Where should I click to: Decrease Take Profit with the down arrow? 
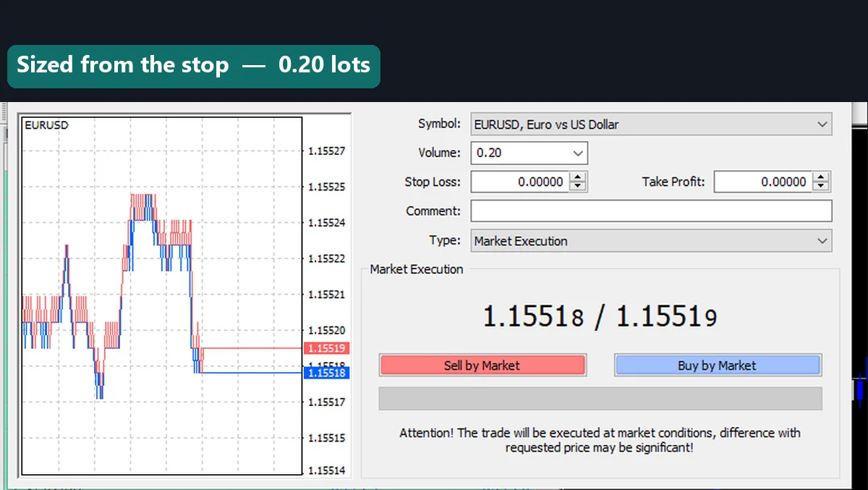click(x=821, y=187)
